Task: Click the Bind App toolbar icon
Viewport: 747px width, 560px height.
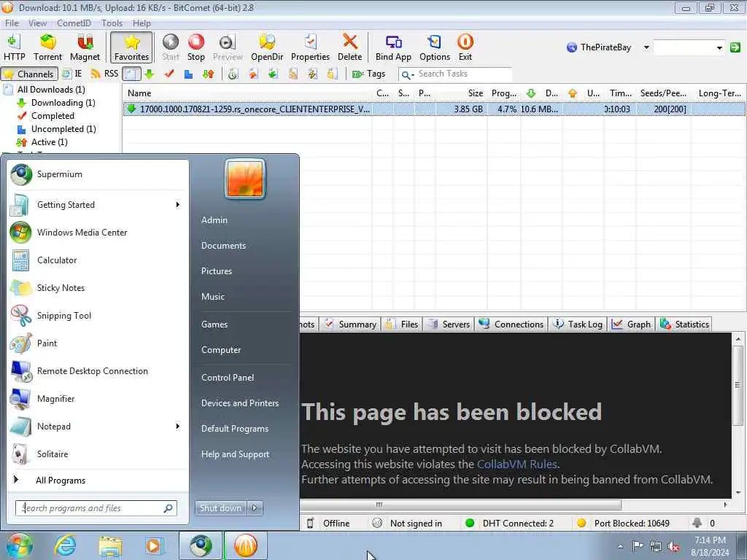Action: 393,47
